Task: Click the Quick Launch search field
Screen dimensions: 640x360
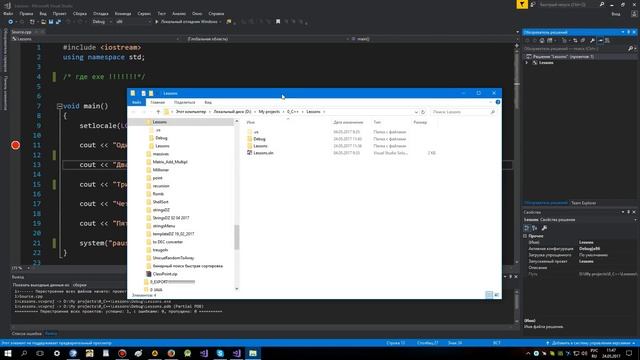Action: (569, 4)
